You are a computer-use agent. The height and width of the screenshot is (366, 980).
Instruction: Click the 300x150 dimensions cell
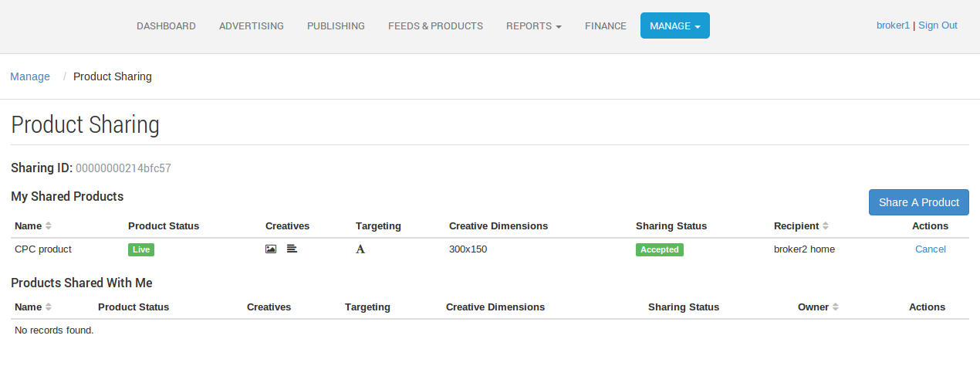click(468, 249)
